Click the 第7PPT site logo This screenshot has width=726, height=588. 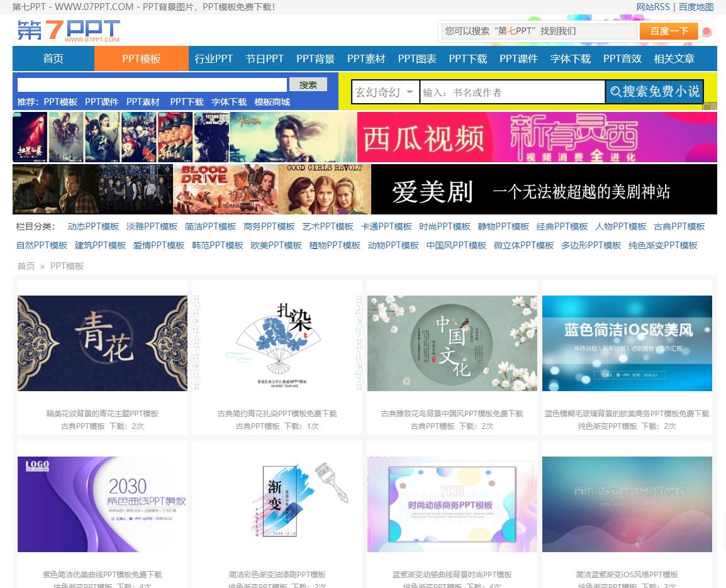coord(69,31)
